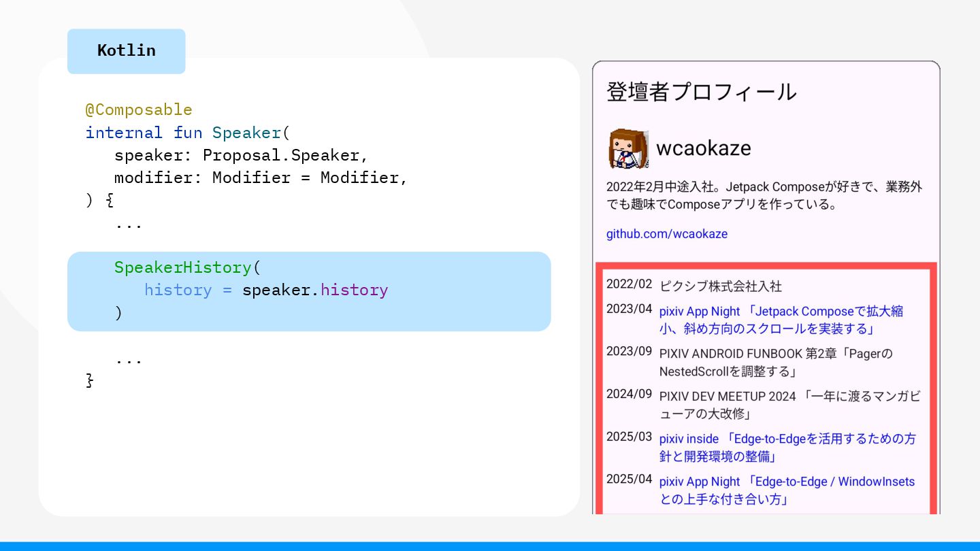Click the 'modifier: Modifier = Modifier,' line
Screen dimensions: 980x551
point(261,178)
